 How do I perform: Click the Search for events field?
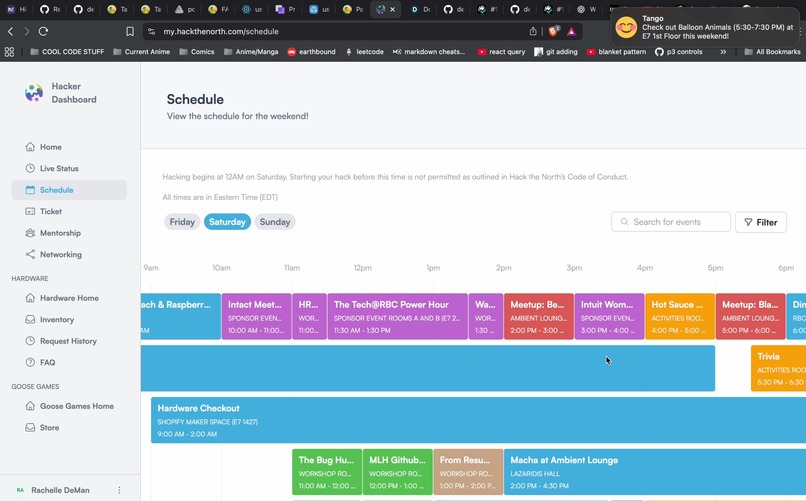(671, 222)
